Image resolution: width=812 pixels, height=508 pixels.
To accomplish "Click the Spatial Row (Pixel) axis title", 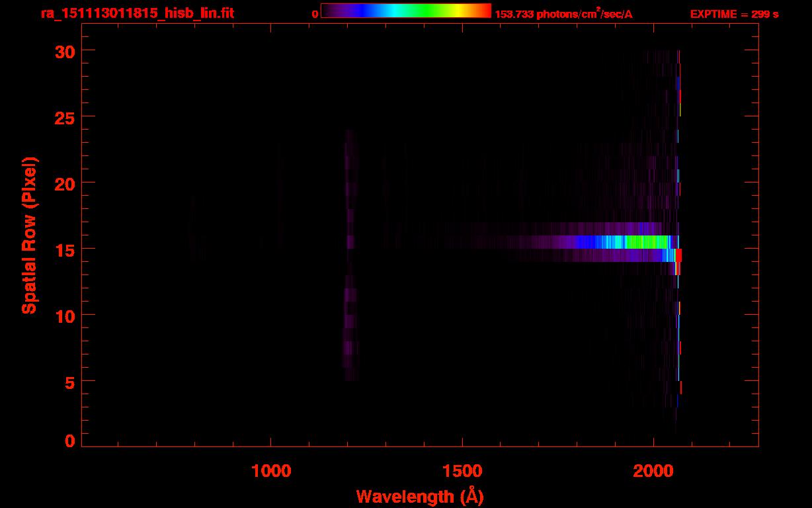I will 30,235.
